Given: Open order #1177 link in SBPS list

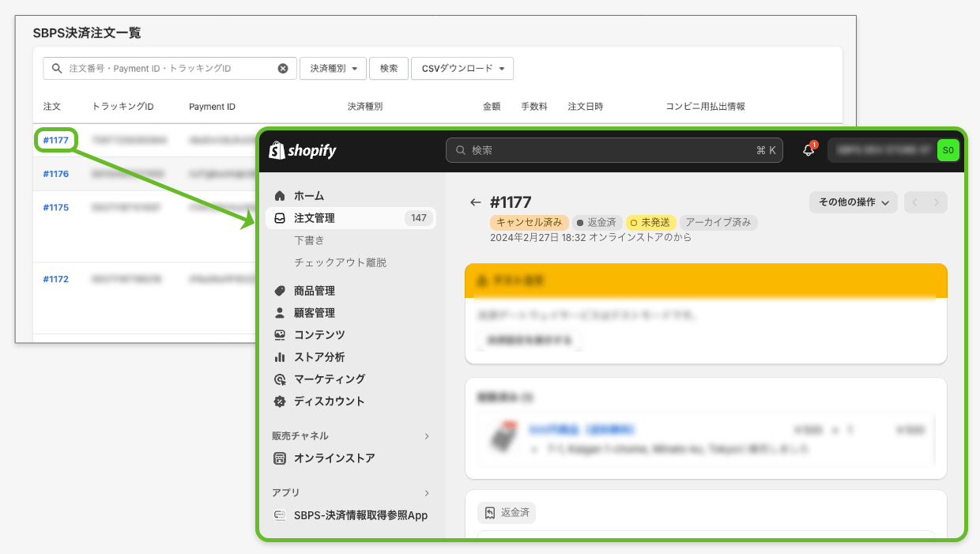Looking at the screenshot, I should 55,141.
